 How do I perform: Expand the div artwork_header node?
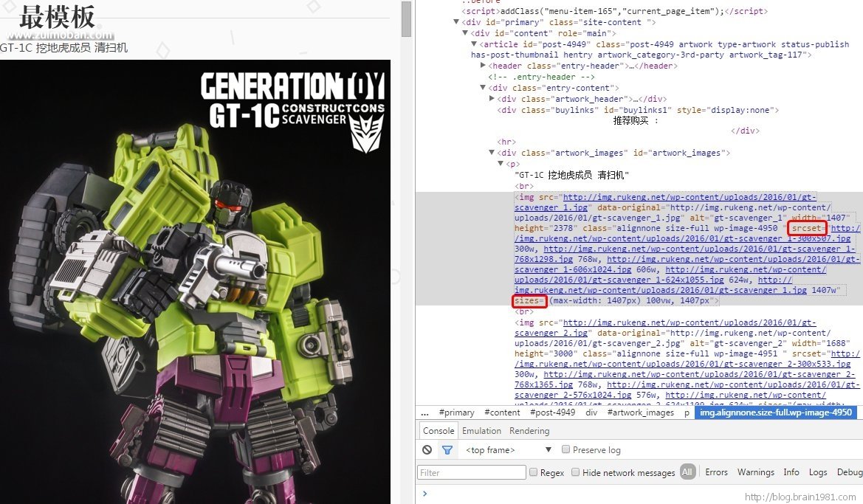pyautogui.click(x=492, y=99)
